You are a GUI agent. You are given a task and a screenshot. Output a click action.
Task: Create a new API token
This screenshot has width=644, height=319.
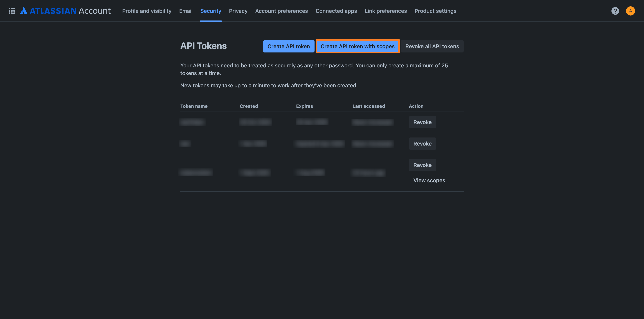(288, 46)
